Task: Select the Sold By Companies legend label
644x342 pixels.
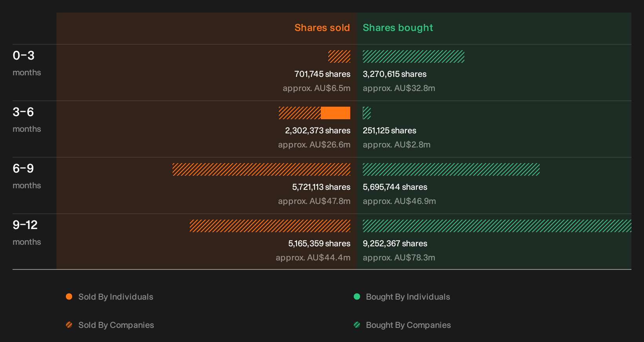Action: pyautogui.click(x=116, y=325)
